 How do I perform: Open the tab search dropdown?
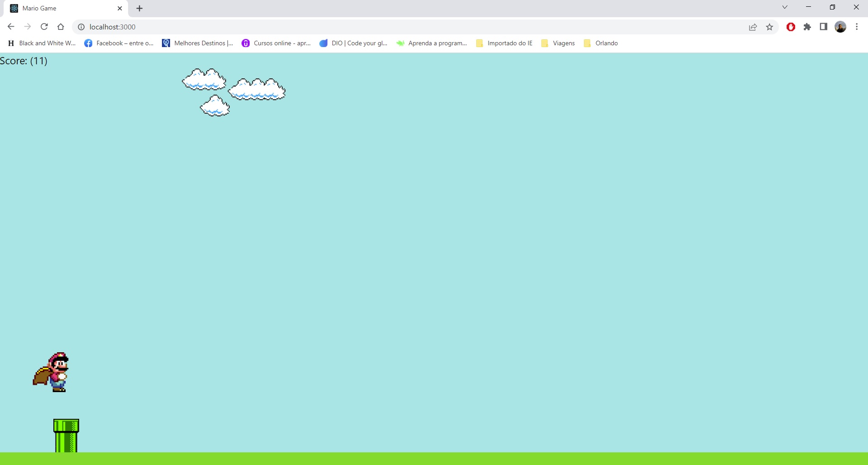[x=785, y=7]
